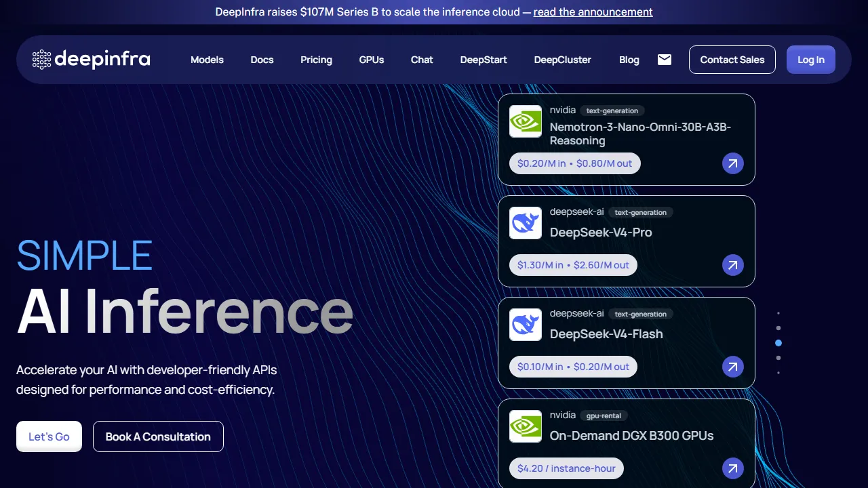Select the first carousel dot
868x488 pixels.
coord(778,313)
